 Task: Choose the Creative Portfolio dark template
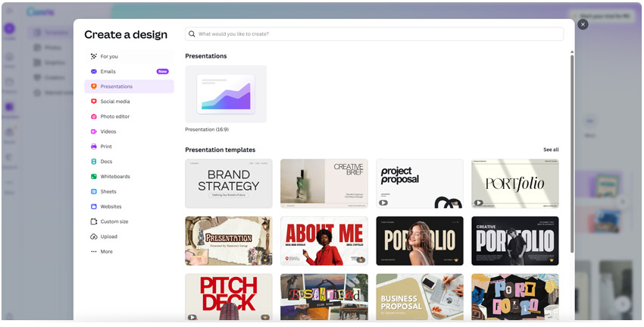click(515, 241)
